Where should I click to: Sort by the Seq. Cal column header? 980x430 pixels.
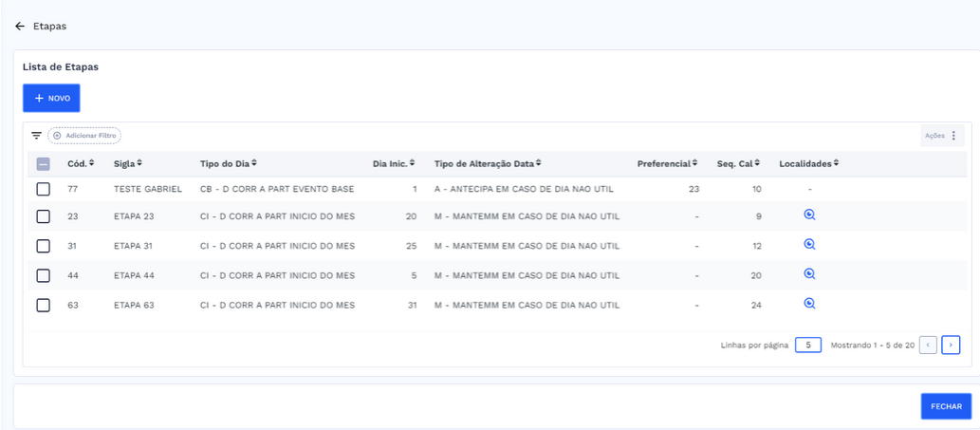click(x=738, y=163)
